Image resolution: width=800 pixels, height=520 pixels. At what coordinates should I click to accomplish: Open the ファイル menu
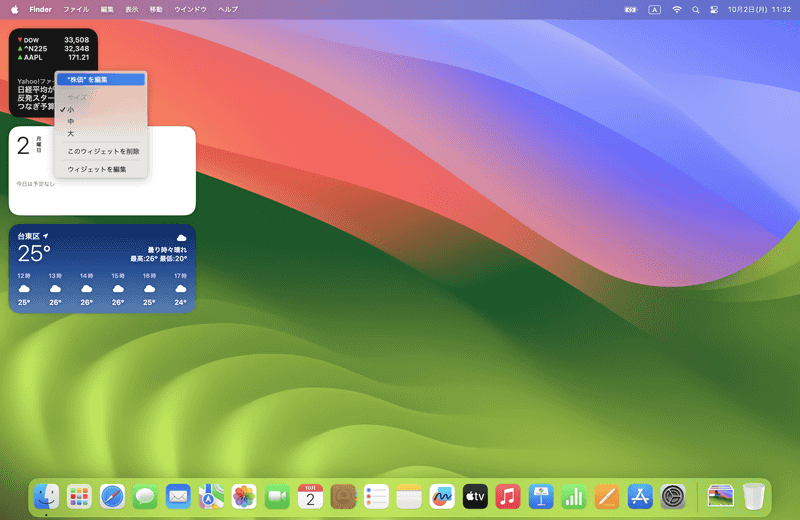point(76,9)
